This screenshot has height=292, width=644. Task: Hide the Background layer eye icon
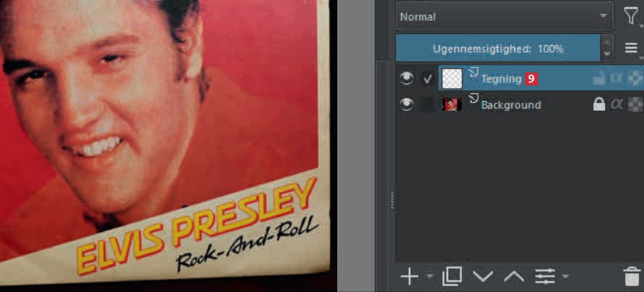tap(407, 104)
